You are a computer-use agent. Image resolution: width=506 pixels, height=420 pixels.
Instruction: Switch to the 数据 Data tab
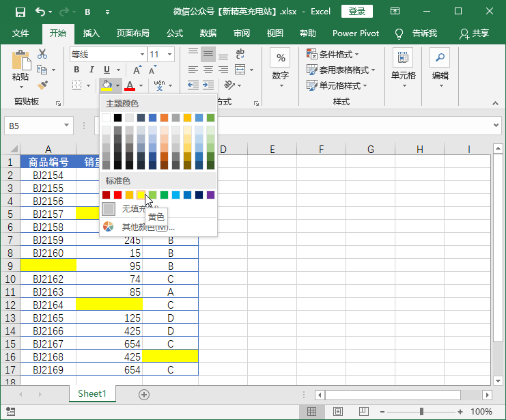tap(208, 33)
